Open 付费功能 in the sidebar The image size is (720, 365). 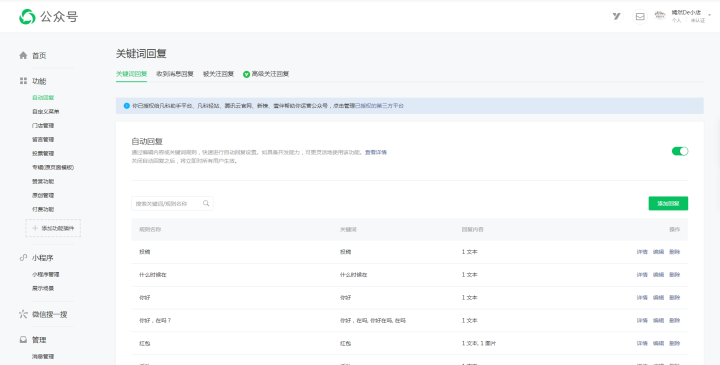coord(43,209)
